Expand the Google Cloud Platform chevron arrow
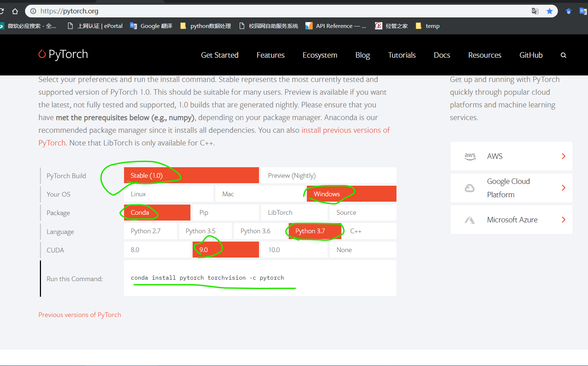The height and width of the screenshot is (366, 588). coord(563,188)
